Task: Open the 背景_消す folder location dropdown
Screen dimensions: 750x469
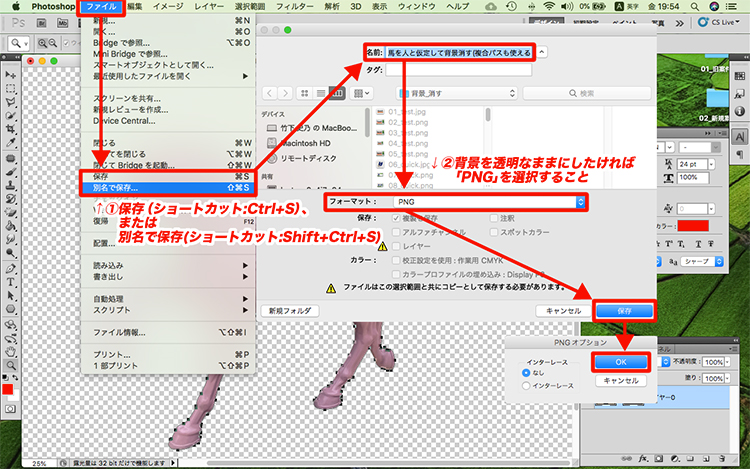Action: point(457,93)
